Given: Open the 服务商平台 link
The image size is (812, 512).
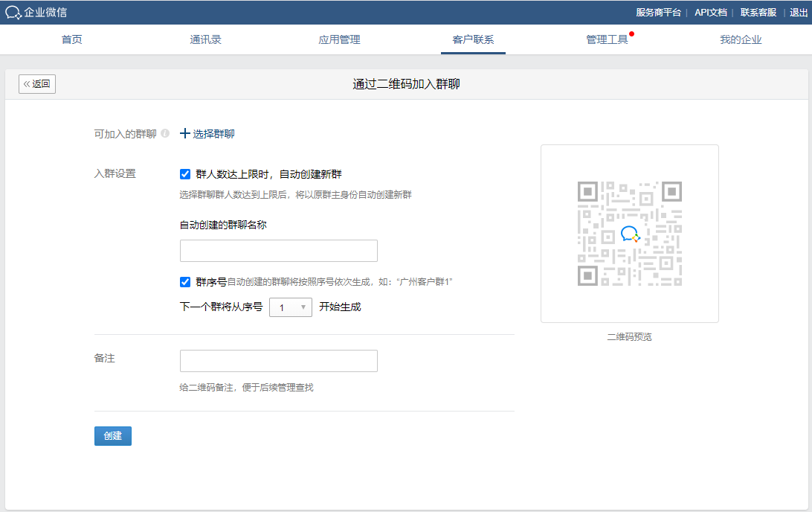Looking at the screenshot, I should (x=658, y=12).
